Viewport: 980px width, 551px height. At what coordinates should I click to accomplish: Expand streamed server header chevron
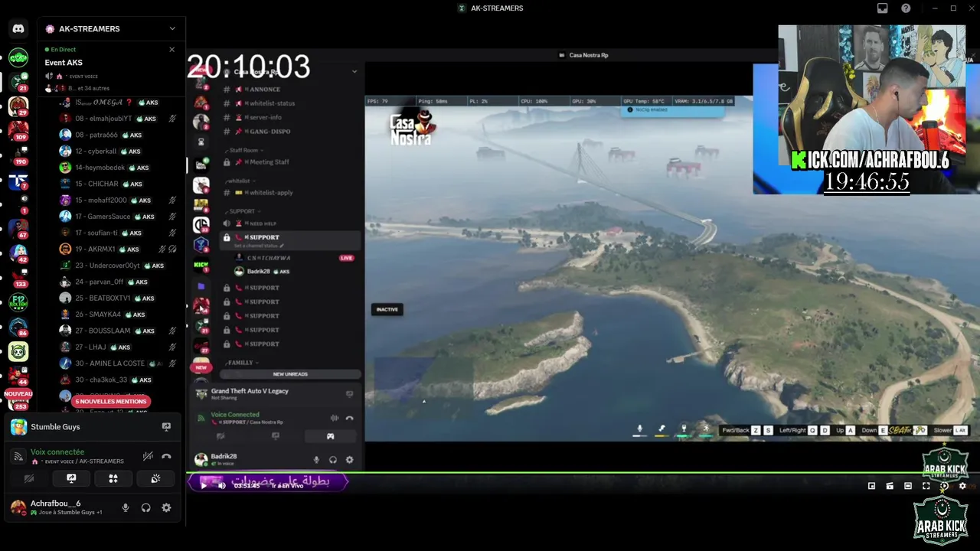(x=354, y=71)
